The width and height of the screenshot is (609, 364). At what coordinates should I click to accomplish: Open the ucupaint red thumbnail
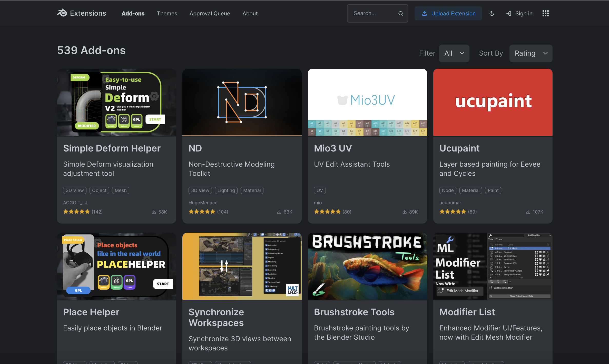point(493,102)
